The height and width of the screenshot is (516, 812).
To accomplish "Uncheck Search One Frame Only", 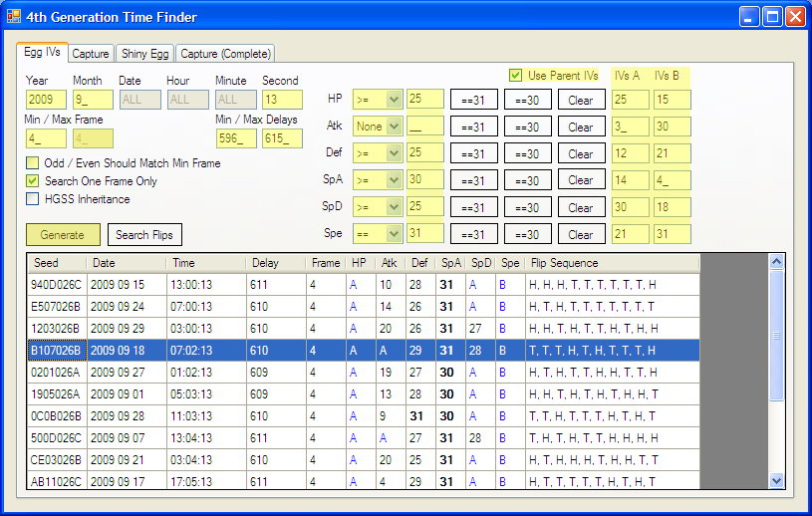I will [33, 180].
